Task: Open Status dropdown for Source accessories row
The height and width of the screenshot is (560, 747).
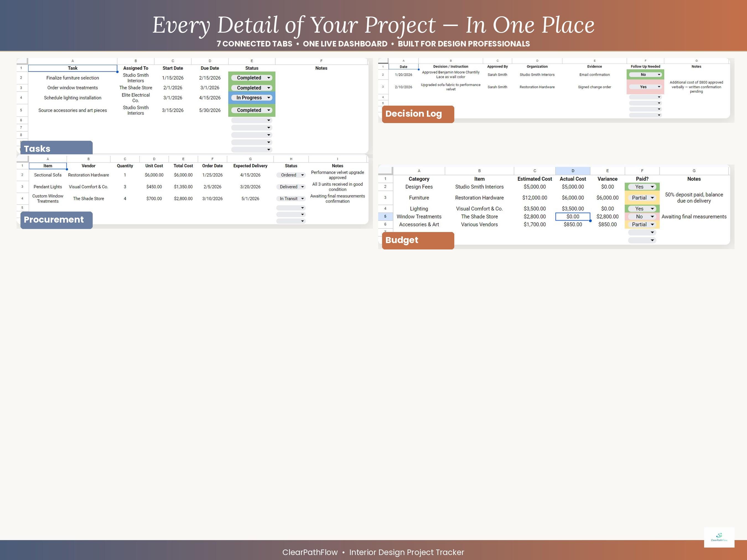Action: [x=251, y=110]
